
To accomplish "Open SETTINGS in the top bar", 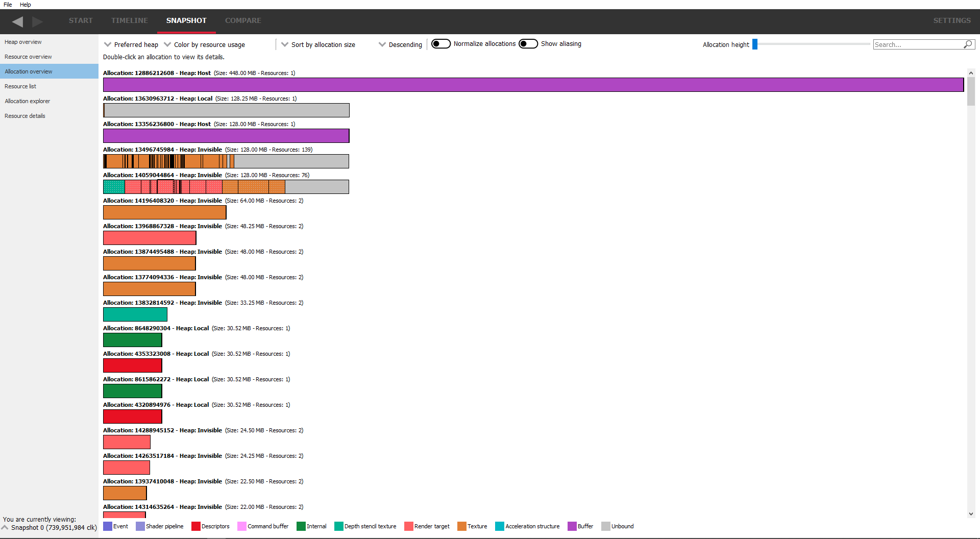I will point(951,20).
